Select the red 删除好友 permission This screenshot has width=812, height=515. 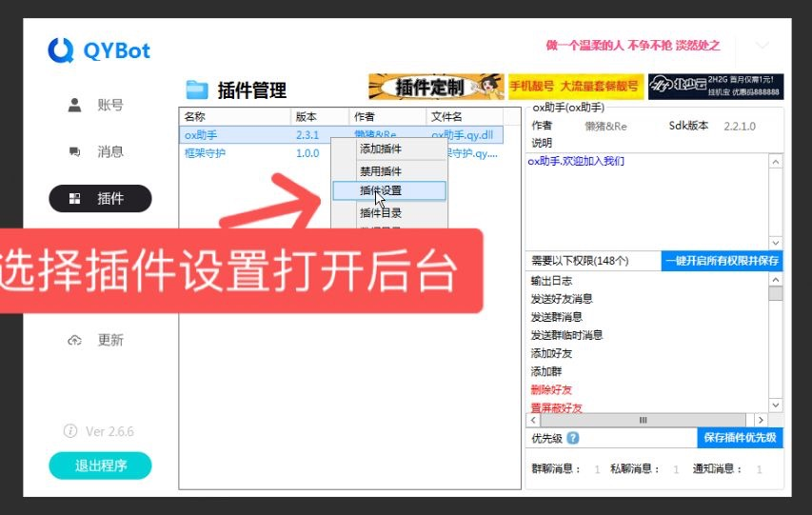pos(551,389)
